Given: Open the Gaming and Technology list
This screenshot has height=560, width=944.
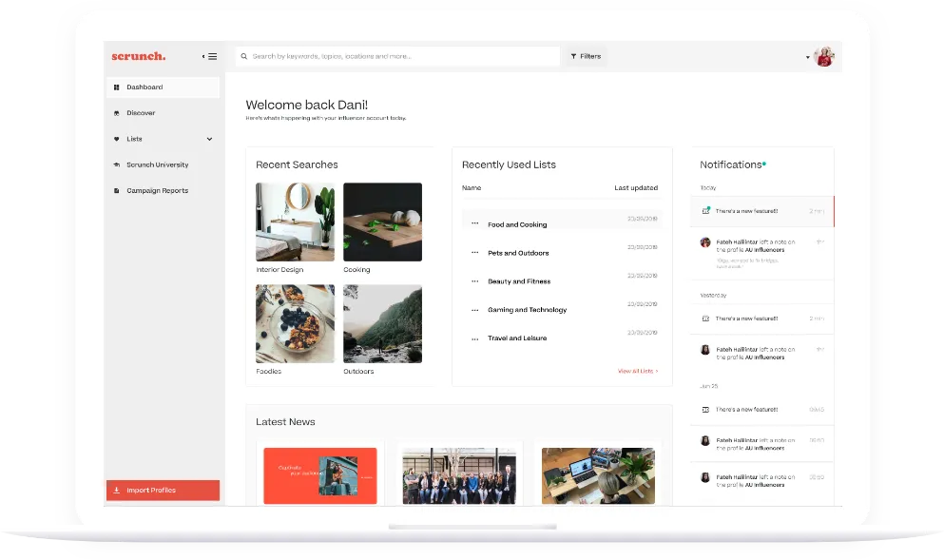Looking at the screenshot, I should coord(528,310).
